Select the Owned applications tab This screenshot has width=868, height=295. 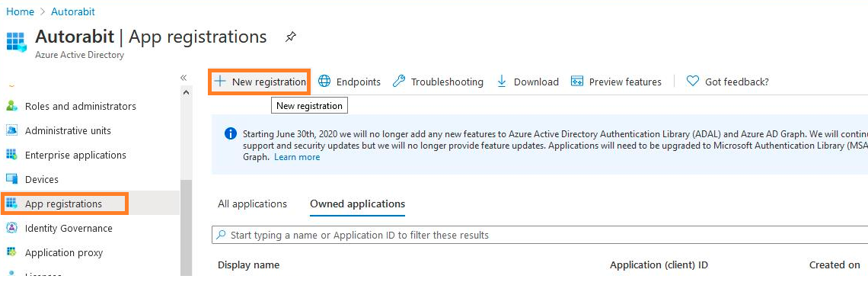(358, 204)
